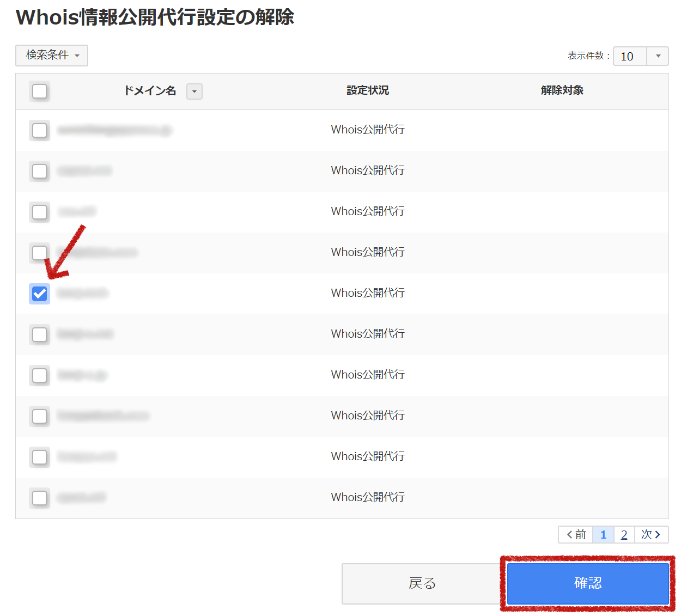Open the ドメイン名 column sort dropdown
The height and width of the screenshot is (616, 681).
tap(194, 92)
